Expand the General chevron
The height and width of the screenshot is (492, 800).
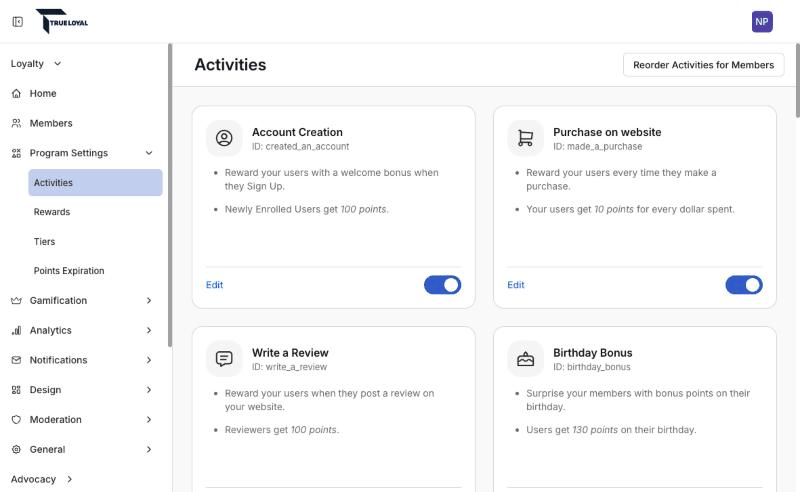pos(149,449)
